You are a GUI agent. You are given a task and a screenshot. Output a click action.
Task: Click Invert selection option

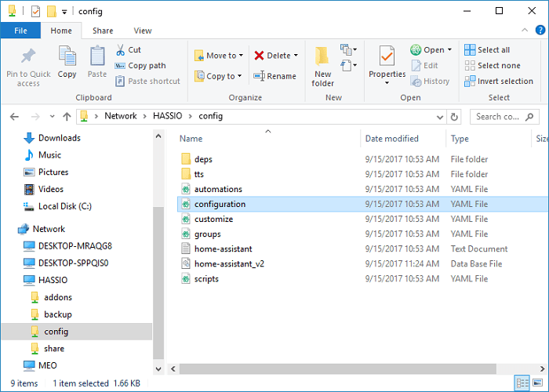point(499,81)
